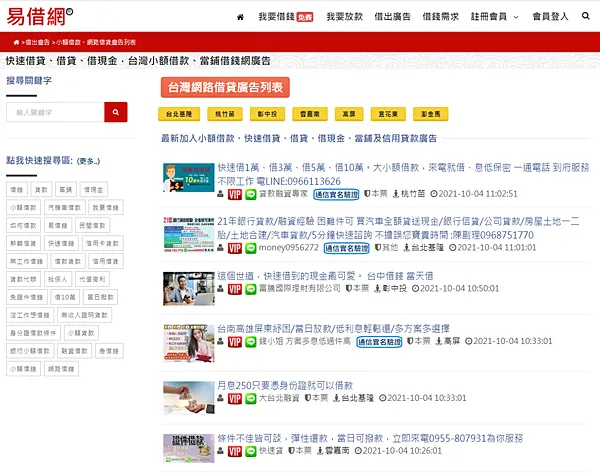Click the red keyword search button
The image size is (600, 473).
pos(116,112)
